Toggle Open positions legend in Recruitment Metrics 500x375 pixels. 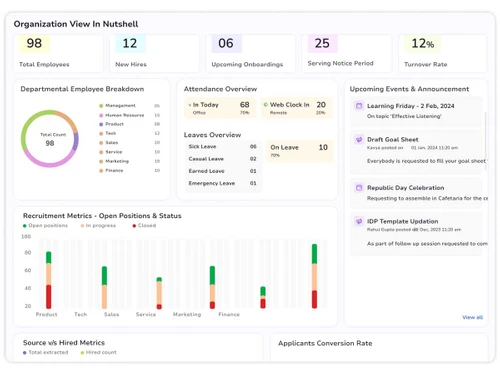click(x=45, y=226)
